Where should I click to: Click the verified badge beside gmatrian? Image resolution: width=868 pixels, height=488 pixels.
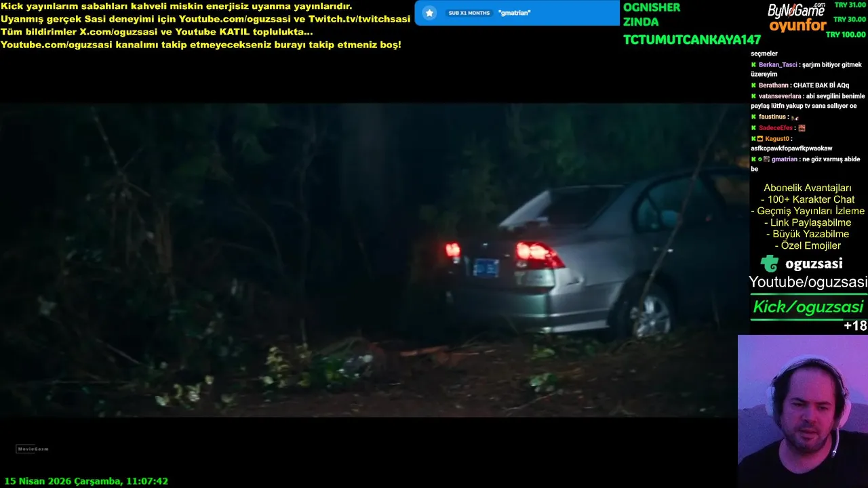pos(760,159)
